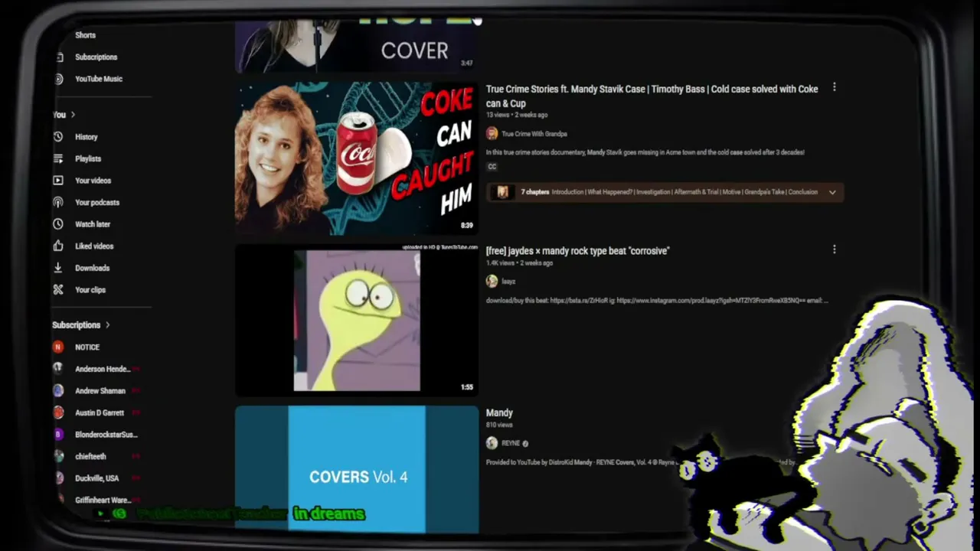Visit True Crime With Grandpa channel name
Viewport: 980px width, 551px height.
534,134
